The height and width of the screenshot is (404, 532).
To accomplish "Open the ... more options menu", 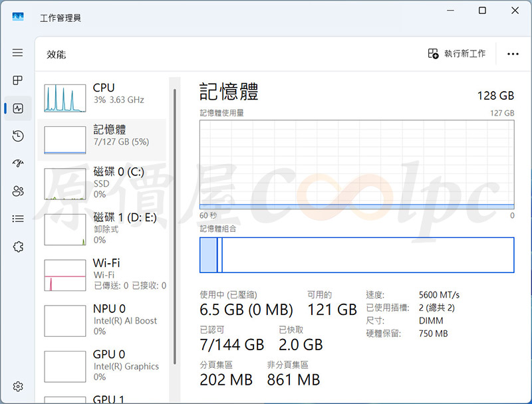I will 513,54.
